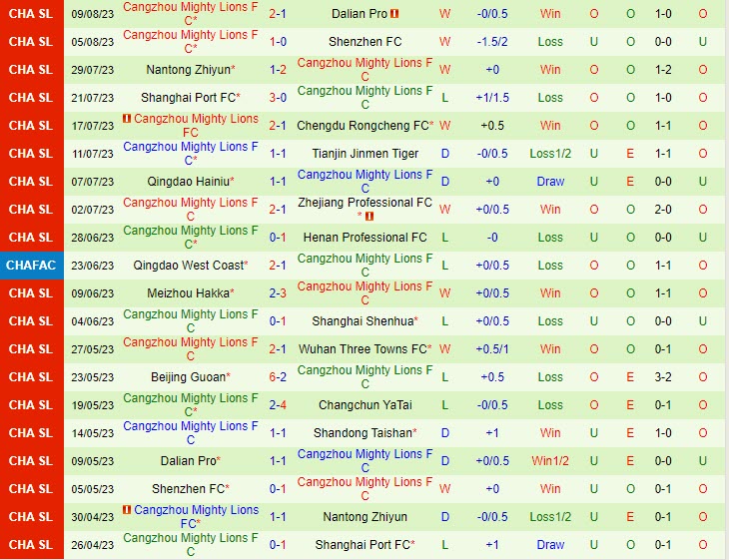Click L result on Henan Professional FC row
This screenshot has width=729, height=560.
pos(445,238)
